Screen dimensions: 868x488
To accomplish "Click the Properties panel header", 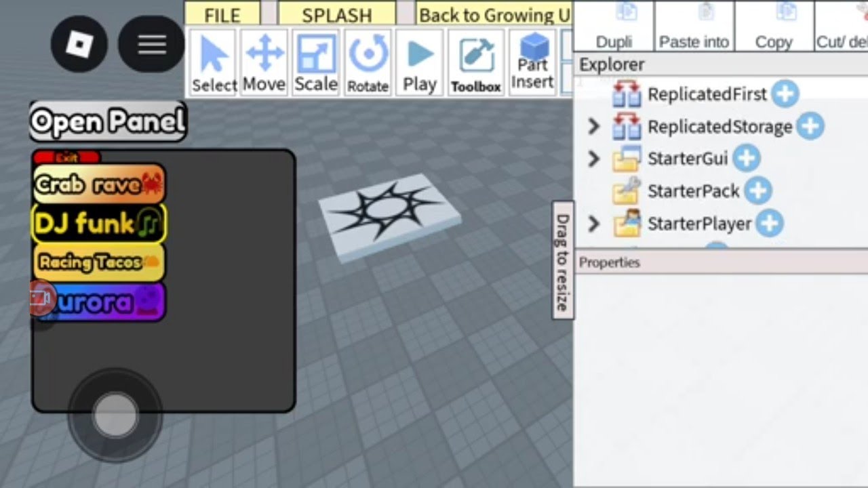I will (x=722, y=262).
